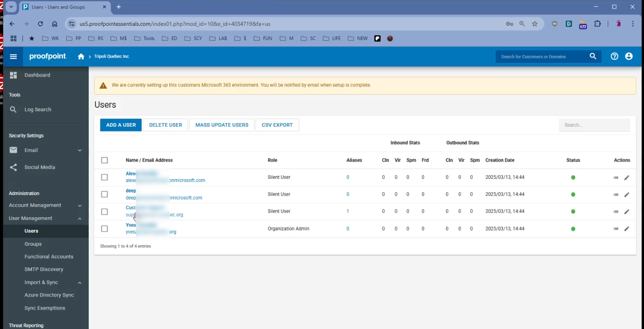Click the pencil edit icon for Alex's row
The image size is (644, 329).
[627, 178]
